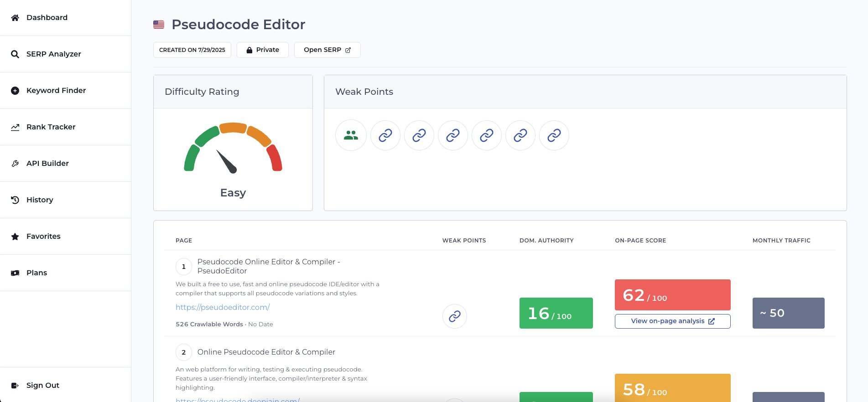Go to SERP Analyzer in sidebar
868x402 pixels.
53,54
